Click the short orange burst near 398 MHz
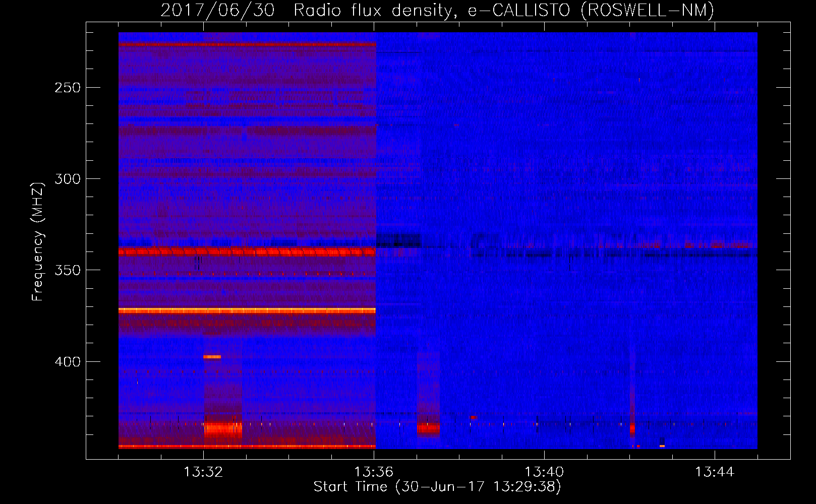This screenshot has width=816, height=504. pos(212,357)
